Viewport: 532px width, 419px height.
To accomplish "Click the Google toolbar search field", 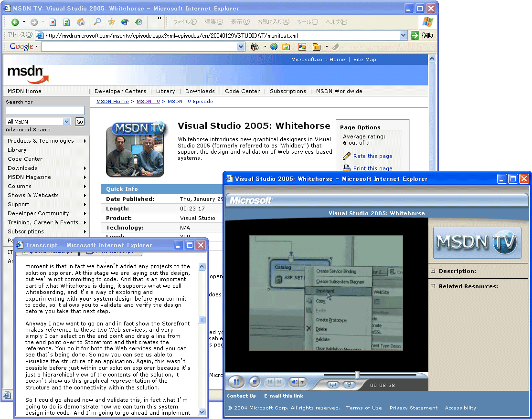I will tap(139, 47).
